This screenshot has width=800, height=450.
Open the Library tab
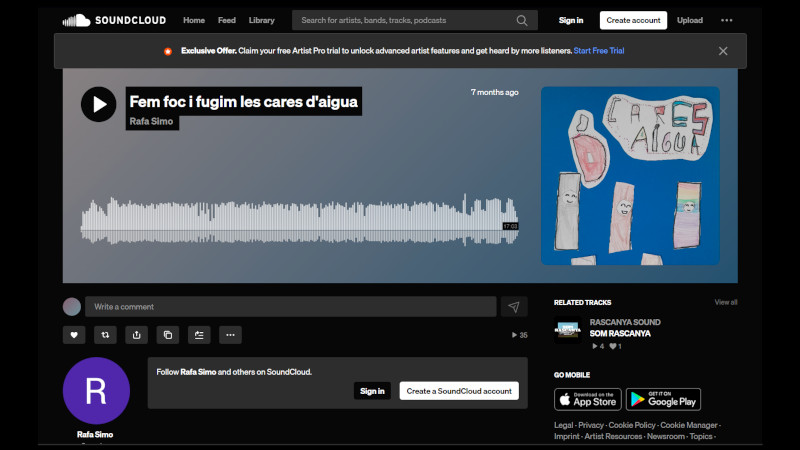262,20
